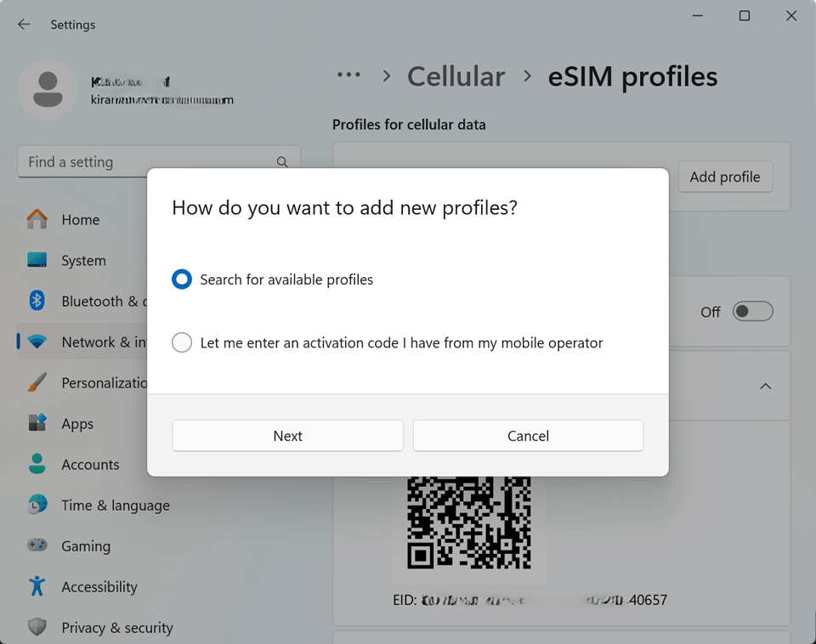This screenshot has height=644, width=816.
Task: Open the breadcrumb overflow menu
Action: (x=348, y=76)
